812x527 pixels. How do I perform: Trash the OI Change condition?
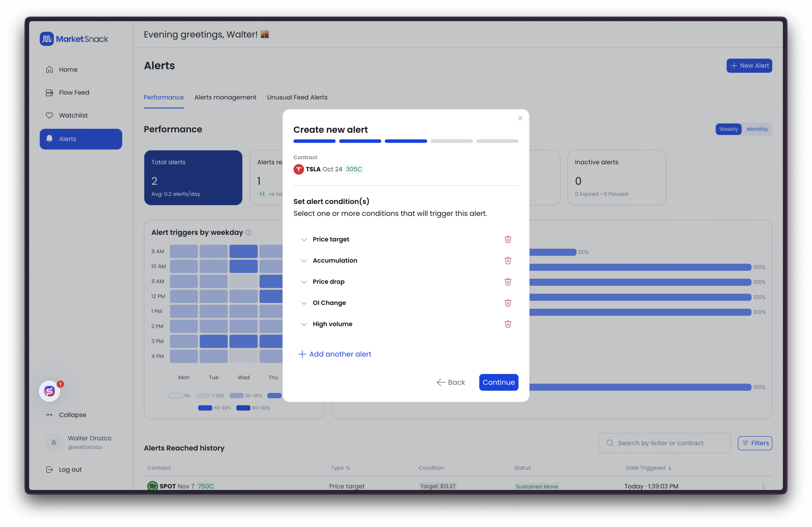[x=508, y=303]
